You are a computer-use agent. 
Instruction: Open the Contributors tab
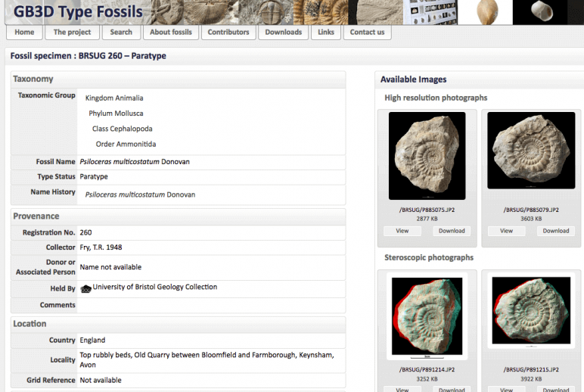(x=228, y=32)
